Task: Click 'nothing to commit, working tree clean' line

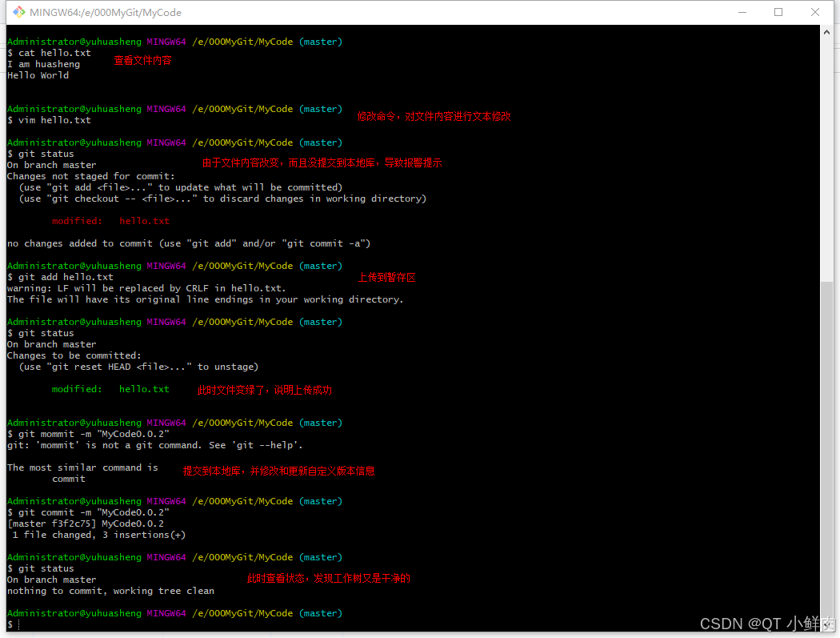Action: click(111, 591)
